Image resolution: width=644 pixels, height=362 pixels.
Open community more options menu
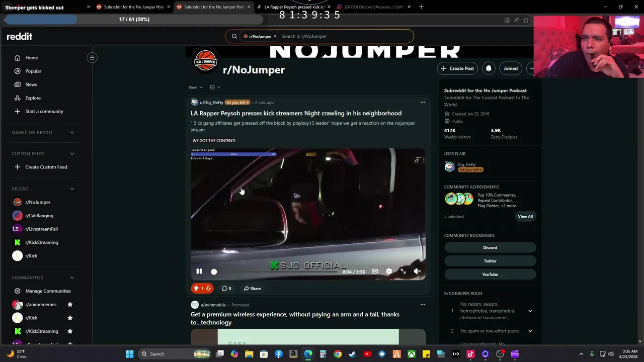click(x=531, y=68)
